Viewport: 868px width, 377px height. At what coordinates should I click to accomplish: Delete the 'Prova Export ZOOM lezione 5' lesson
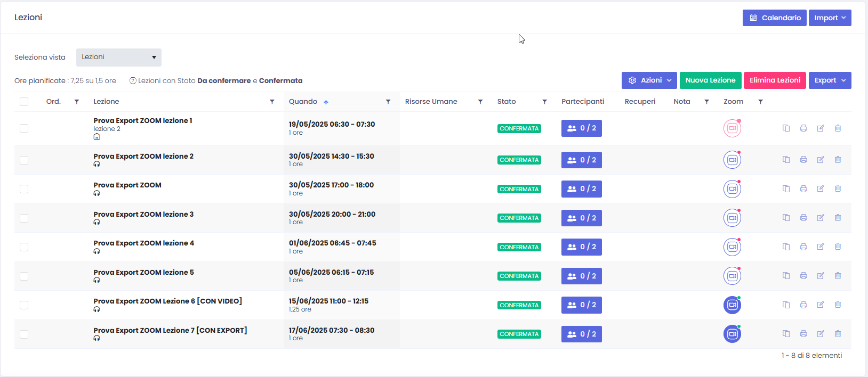pyautogui.click(x=838, y=276)
